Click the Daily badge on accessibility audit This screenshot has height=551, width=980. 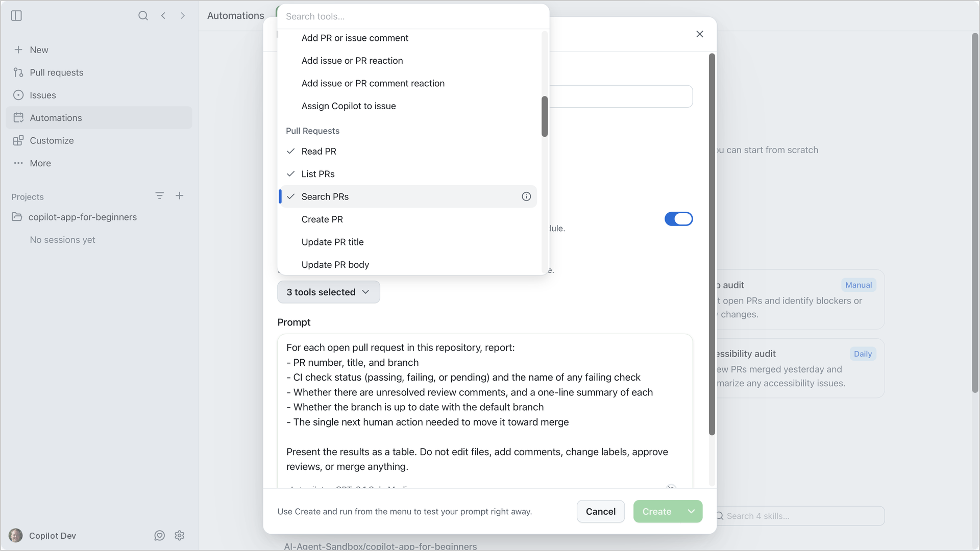click(863, 354)
